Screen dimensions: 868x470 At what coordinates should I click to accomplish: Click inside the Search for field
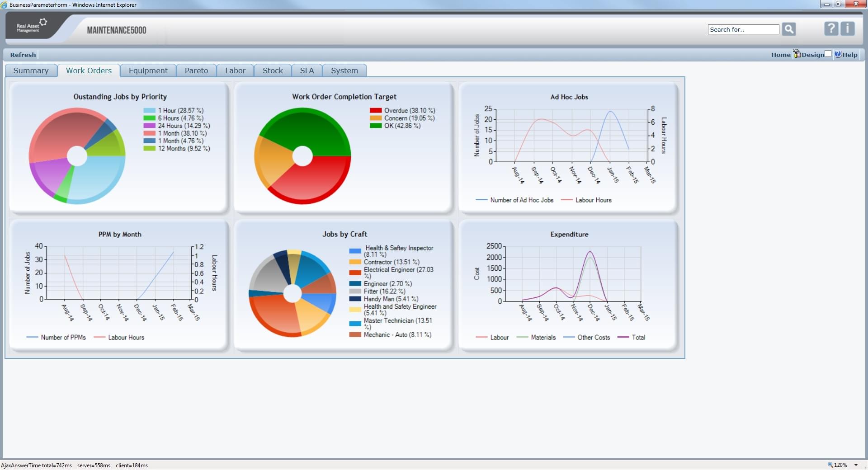point(743,29)
